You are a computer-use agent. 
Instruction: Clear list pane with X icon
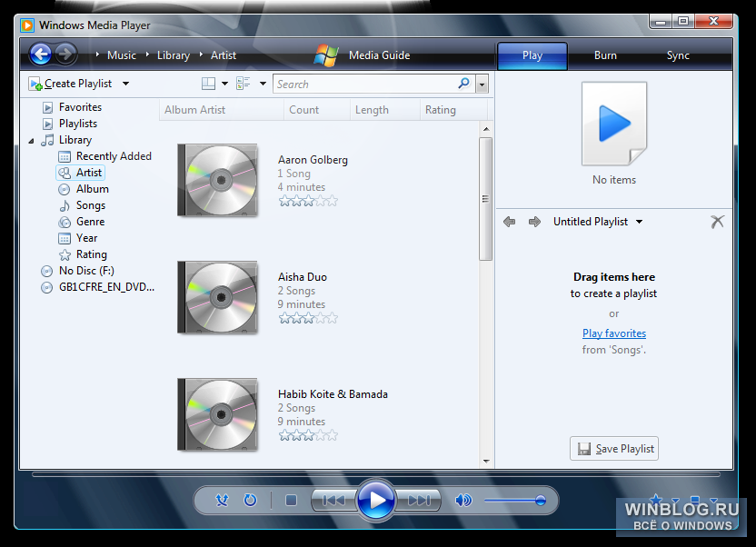coord(718,222)
